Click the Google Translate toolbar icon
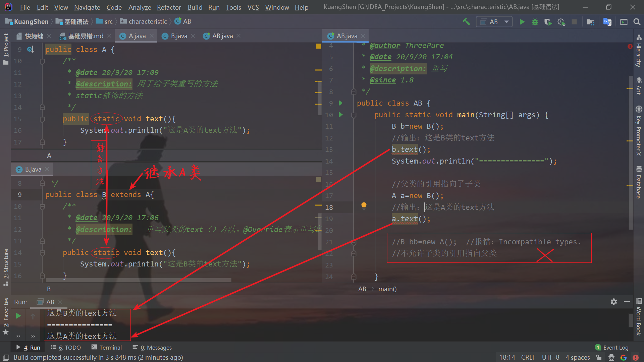This screenshot has width=644, height=362. 607,22
